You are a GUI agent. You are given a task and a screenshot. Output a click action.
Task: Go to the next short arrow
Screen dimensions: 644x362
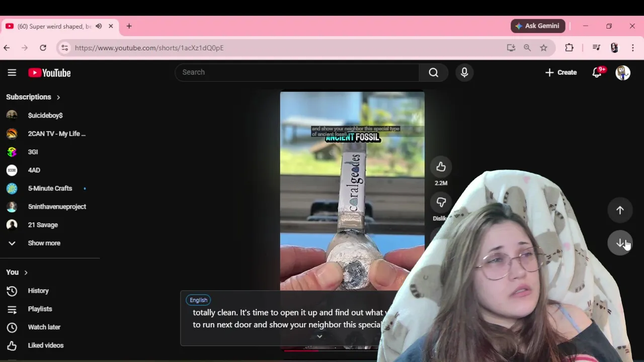coord(620,243)
